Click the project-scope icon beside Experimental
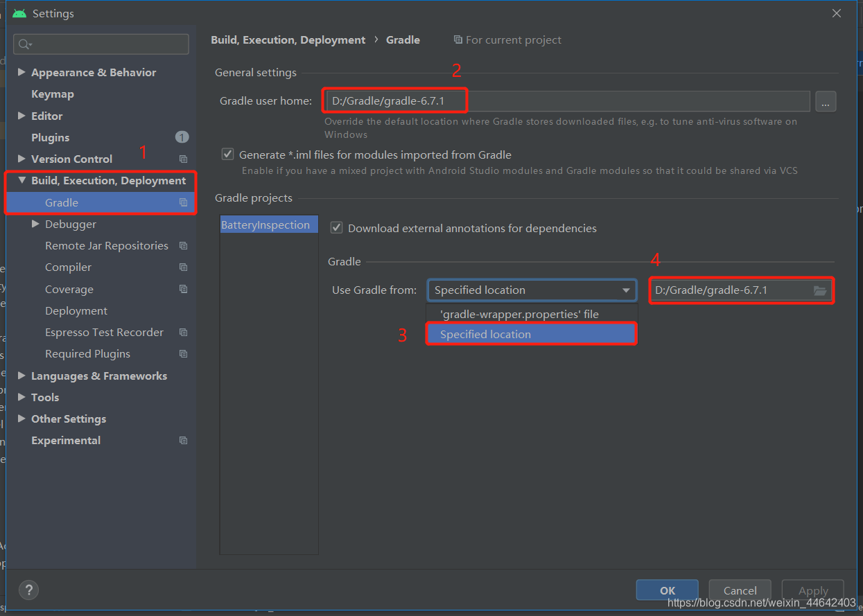The width and height of the screenshot is (863, 616). pyautogui.click(x=183, y=440)
